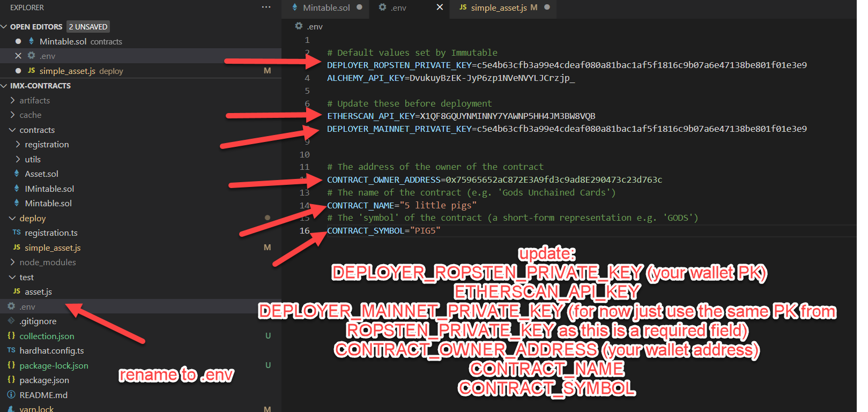Open Explorer more actions ellipsis menu
This screenshot has height=412, width=868.
[x=266, y=8]
